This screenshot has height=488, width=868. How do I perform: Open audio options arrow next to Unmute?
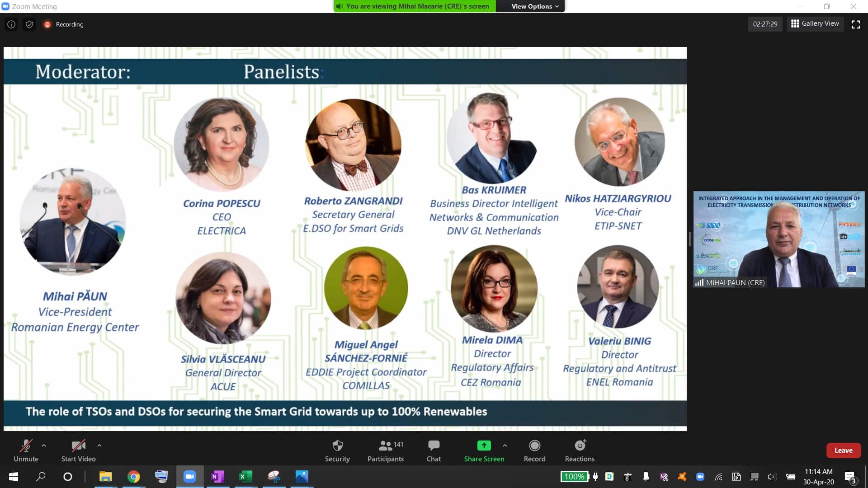click(x=44, y=446)
